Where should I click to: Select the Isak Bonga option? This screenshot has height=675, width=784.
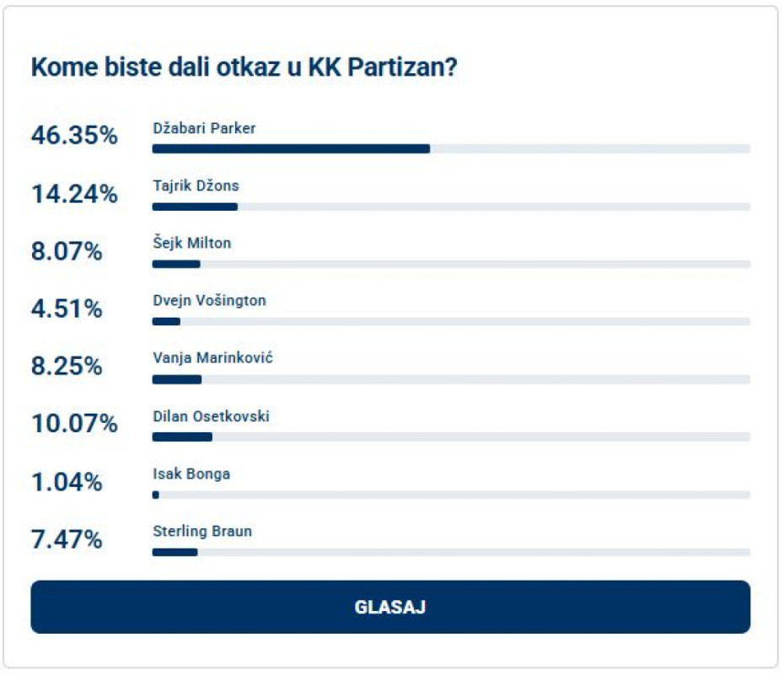coord(191,474)
